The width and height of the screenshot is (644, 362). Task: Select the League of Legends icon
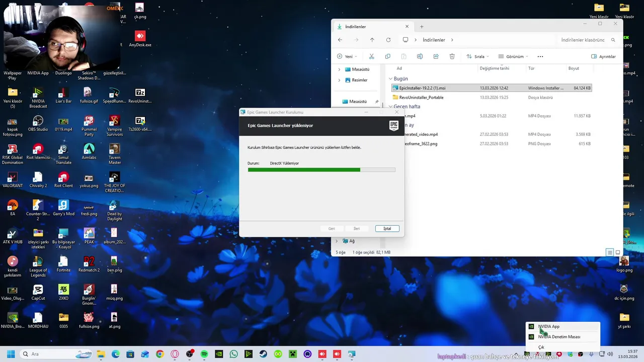point(38,266)
